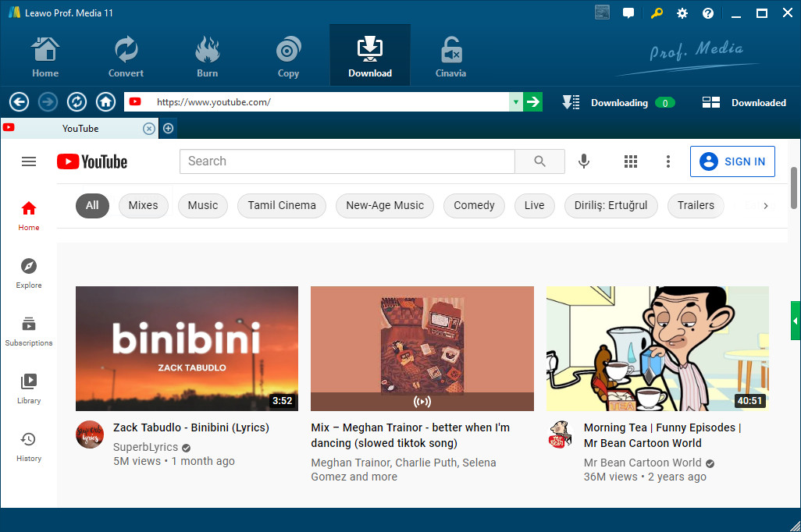
Task: Go to the browser home page
Action: (x=105, y=102)
